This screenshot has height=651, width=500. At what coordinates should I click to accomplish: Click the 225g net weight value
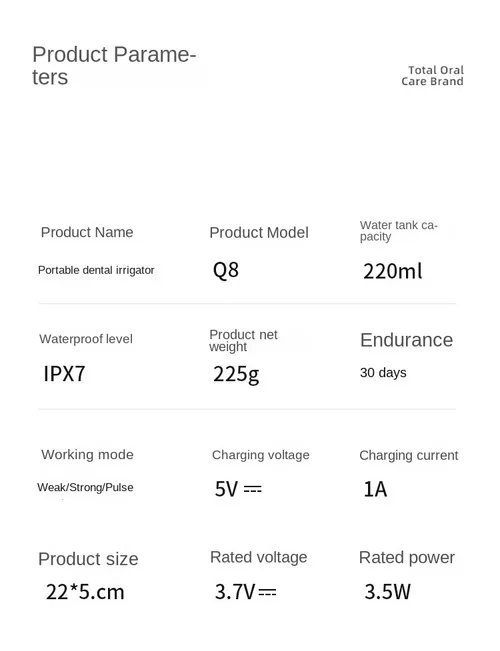click(x=236, y=374)
